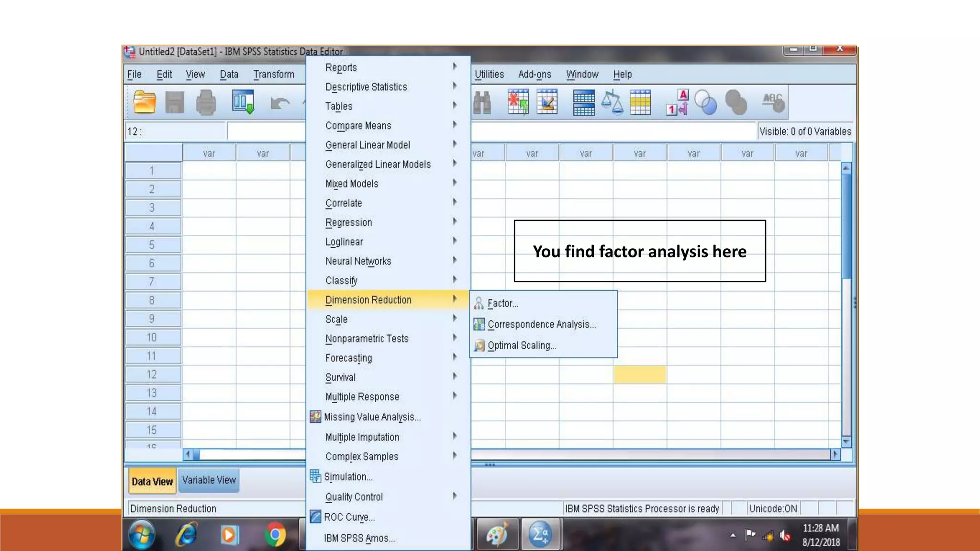
Task: Click the horizontal scrollbar left arrow
Action: tap(188, 454)
